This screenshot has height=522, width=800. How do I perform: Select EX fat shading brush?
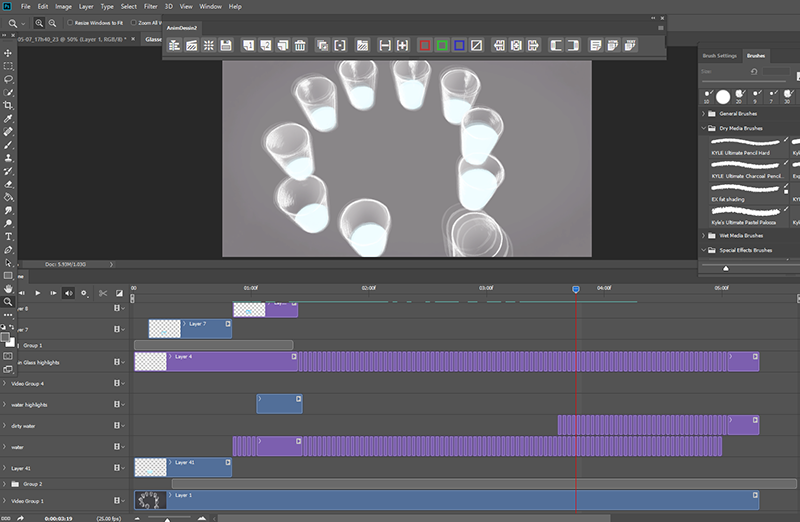point(745,193)
